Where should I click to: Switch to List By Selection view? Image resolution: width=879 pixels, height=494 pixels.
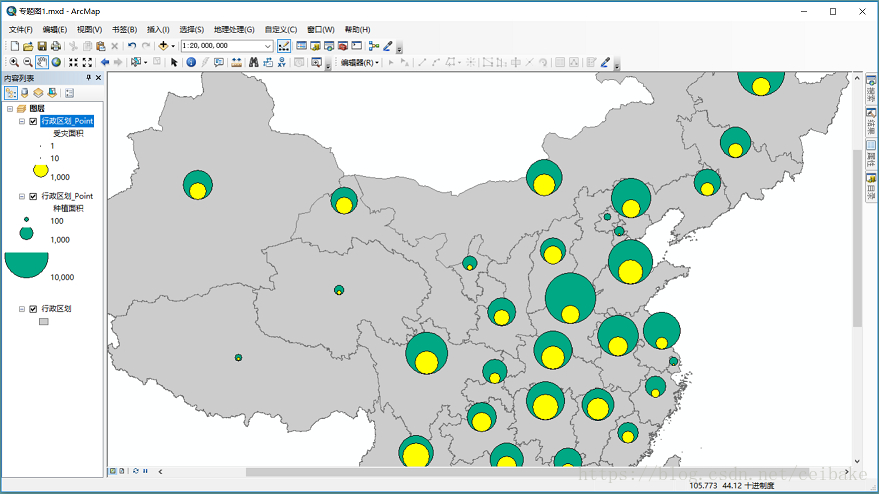pos(52,93)
